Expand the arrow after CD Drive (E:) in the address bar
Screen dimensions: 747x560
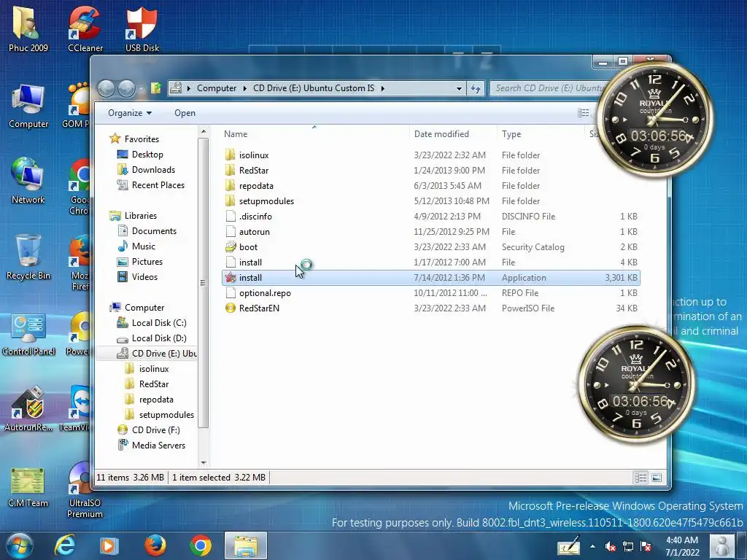(382, 88)
